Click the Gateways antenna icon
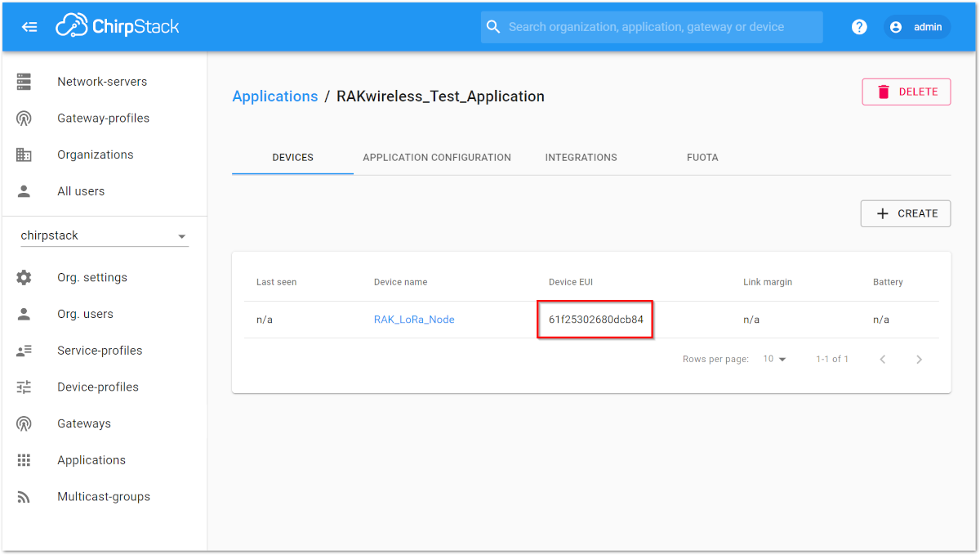980x555 pixels. tap(24, 423)
